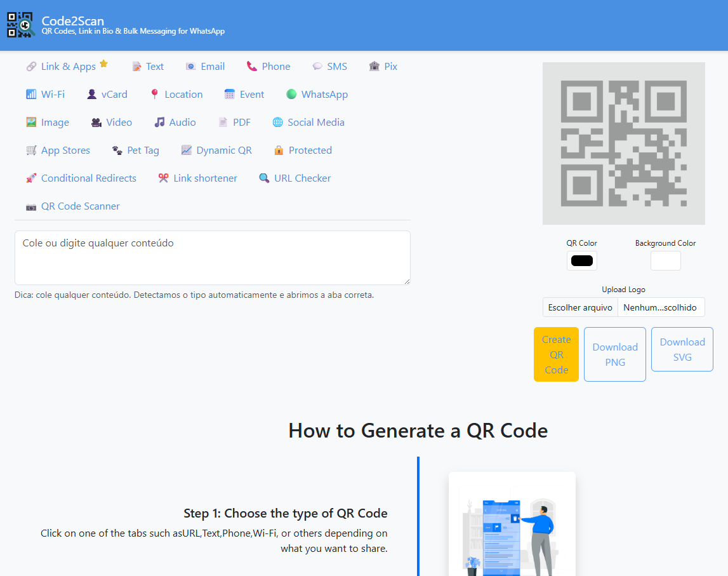Select the Protected padlock icon
Image resolution: width=728 pixels, height=576 pixels.
tap(279, 150)
